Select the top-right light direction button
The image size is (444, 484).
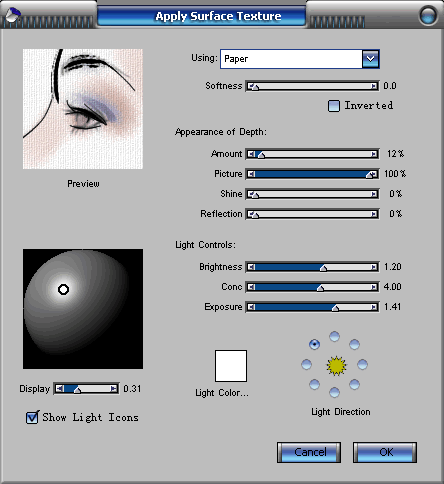(354, 344)
